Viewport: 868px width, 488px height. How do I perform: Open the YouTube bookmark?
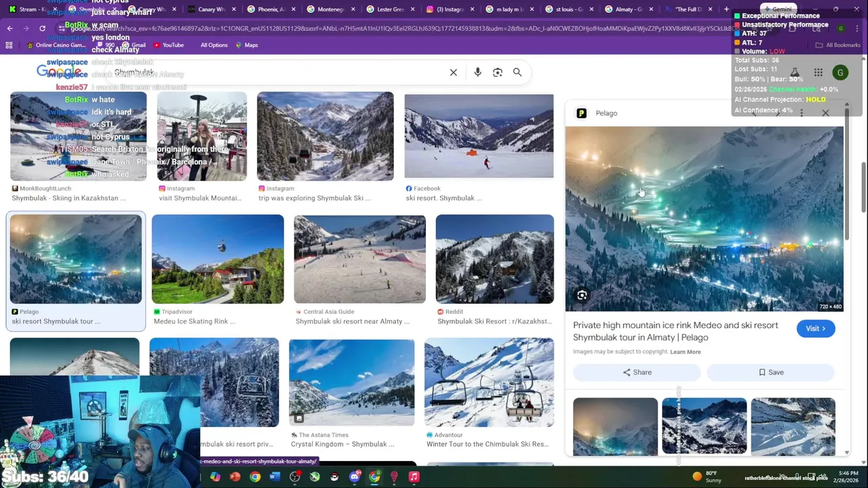tap(168, 45)
